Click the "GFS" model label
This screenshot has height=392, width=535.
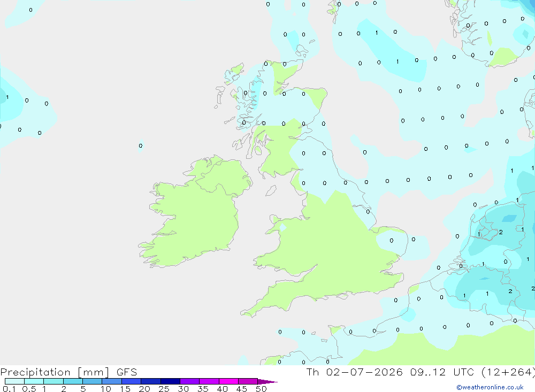[x=127, y=372]
